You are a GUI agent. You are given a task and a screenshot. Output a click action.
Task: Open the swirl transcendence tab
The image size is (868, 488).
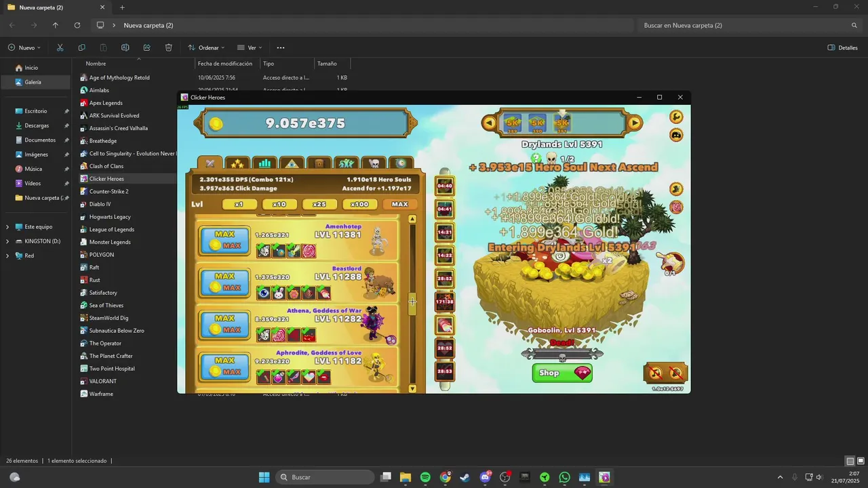400,163
